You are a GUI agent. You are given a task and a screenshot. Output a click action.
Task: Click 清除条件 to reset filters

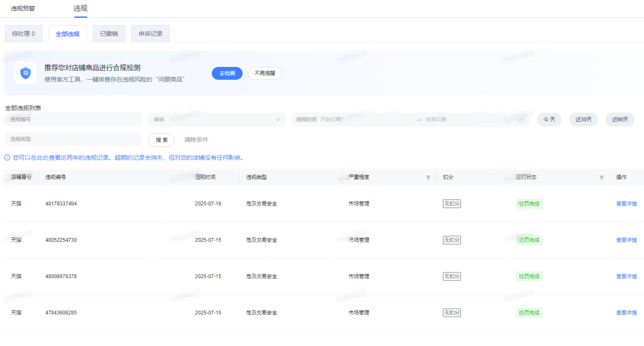pos(196,140)
